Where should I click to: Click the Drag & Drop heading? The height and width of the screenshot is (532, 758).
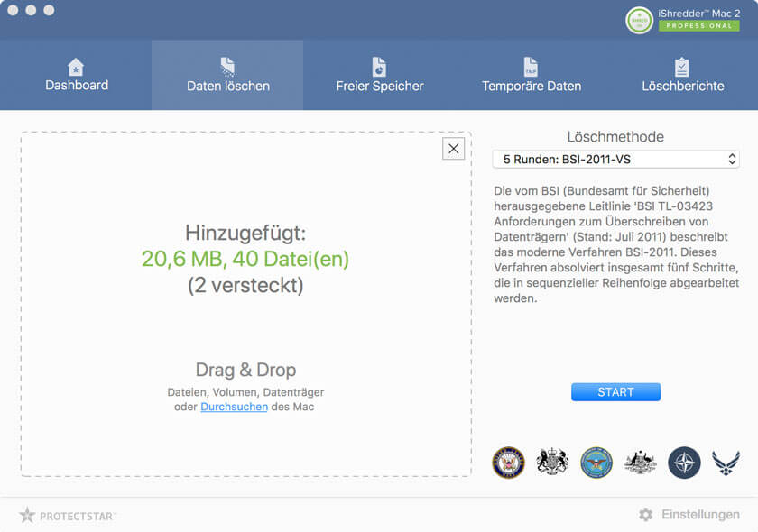click(x=245, y=370)
